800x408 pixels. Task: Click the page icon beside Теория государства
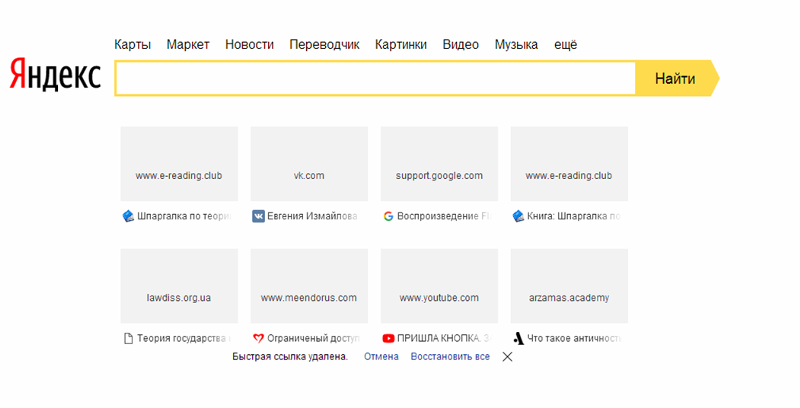pyautogui.click(x=129, y=339)
